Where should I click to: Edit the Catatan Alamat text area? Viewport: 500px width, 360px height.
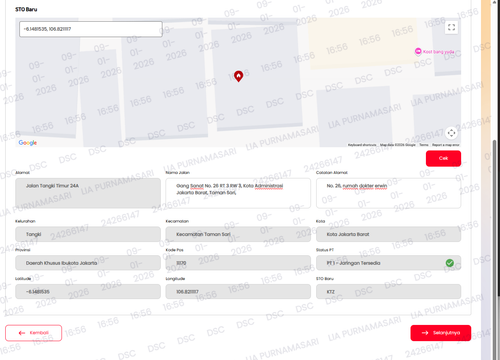click(388, 193)
